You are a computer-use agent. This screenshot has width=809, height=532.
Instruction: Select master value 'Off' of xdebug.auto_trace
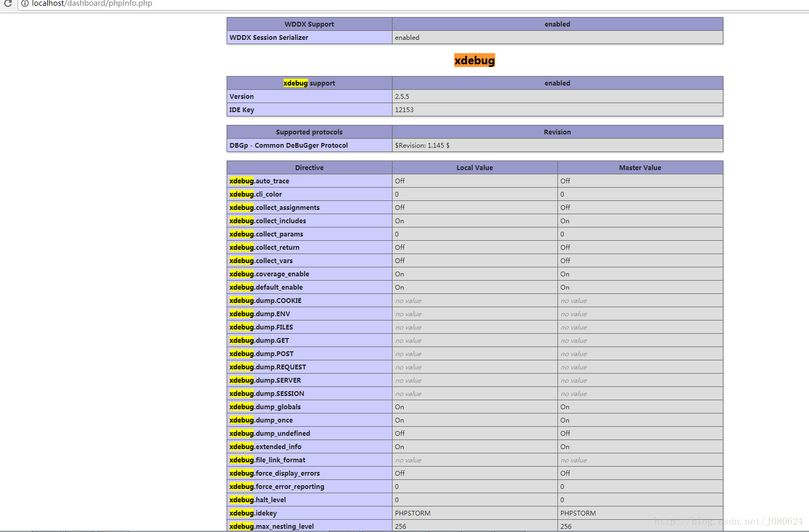[565, 181]
